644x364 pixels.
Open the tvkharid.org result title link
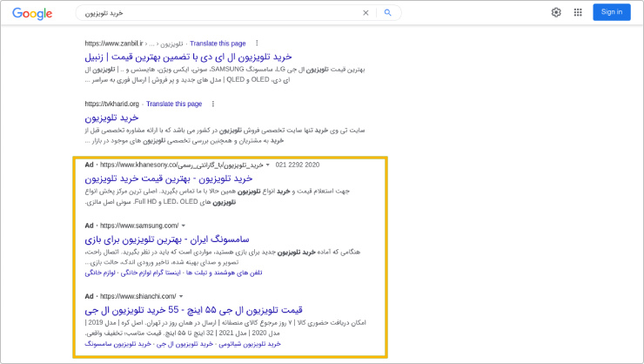pyautogui.click(x=111, y=118)
